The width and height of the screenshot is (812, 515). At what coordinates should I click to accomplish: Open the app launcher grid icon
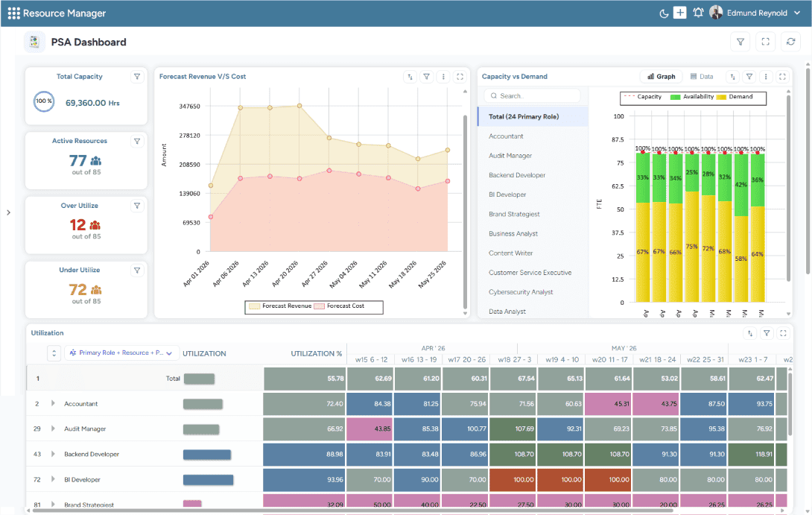(x=14, y=13)
